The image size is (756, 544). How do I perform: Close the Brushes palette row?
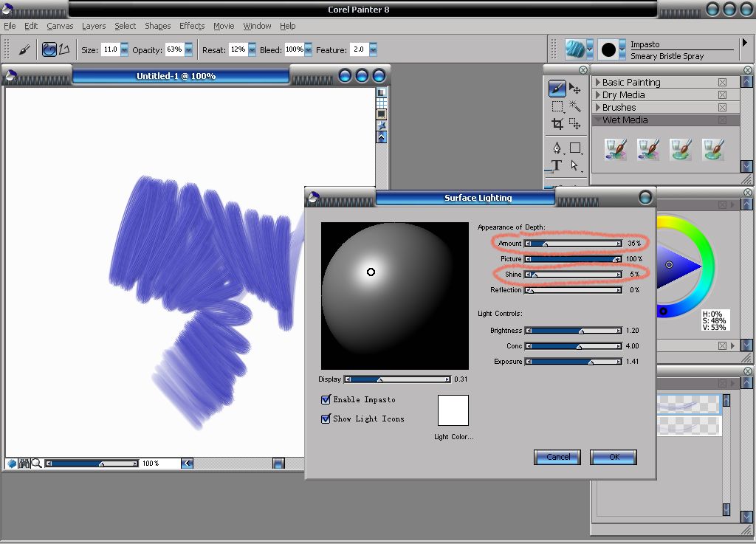pos(722,108)
